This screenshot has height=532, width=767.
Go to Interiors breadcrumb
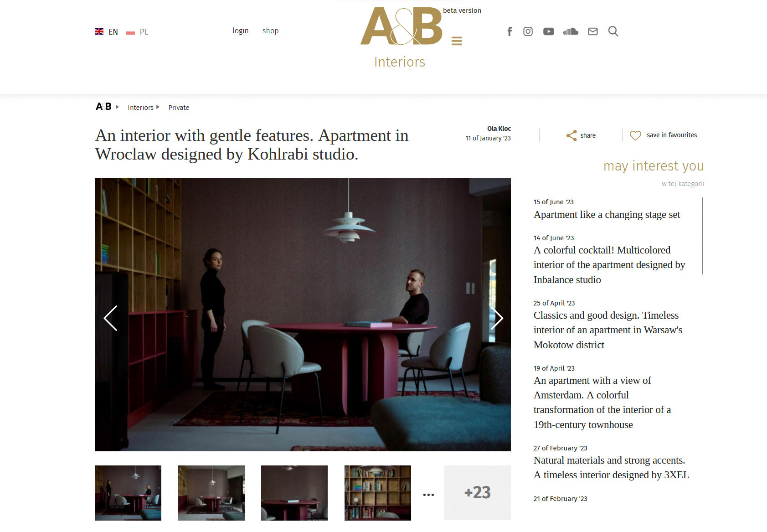point(140,108)
